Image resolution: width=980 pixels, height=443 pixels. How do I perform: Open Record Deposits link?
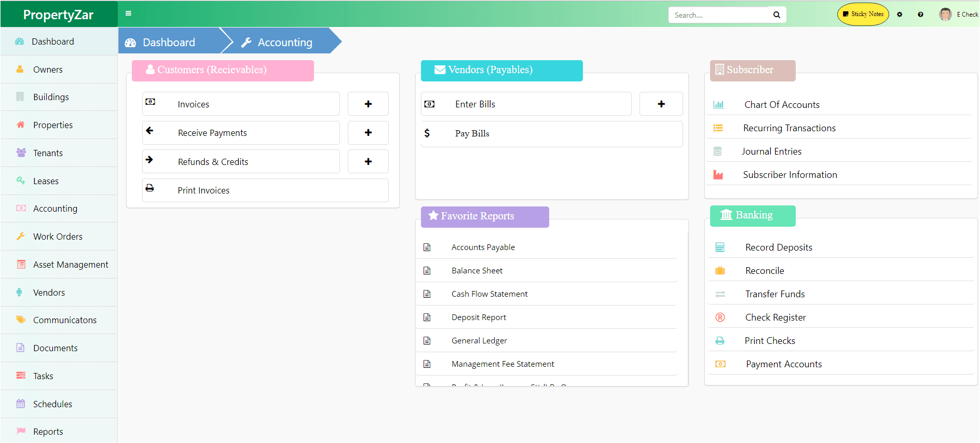[x=779, y=247]
